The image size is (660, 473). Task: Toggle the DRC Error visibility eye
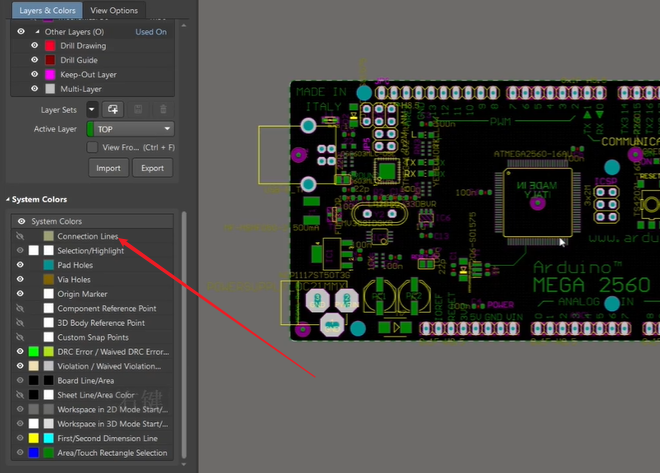(20, 351)
